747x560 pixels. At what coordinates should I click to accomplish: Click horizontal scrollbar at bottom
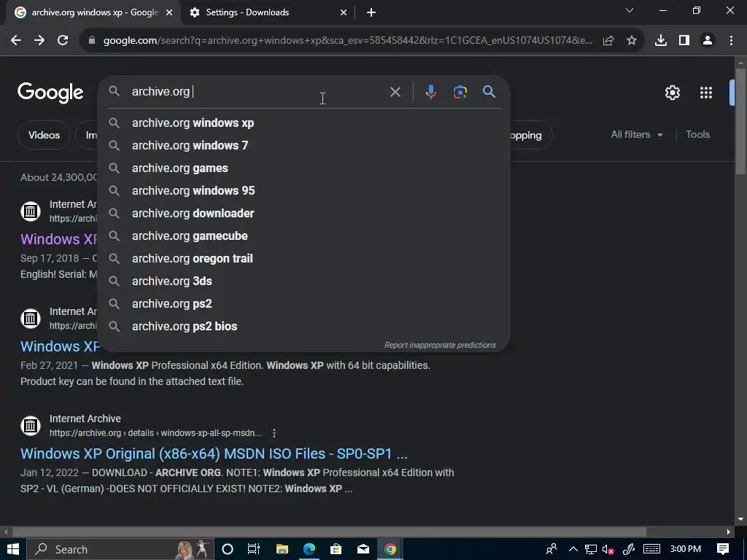pos(329,532)
